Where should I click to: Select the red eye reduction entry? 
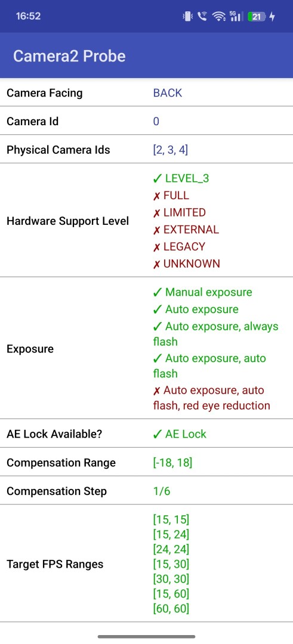(211, 398)
